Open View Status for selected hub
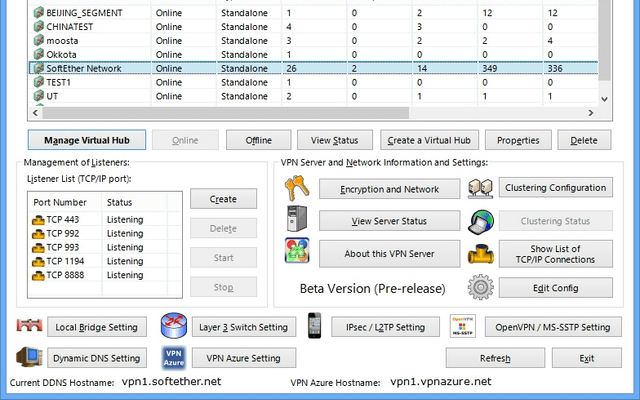 point(335,140)
